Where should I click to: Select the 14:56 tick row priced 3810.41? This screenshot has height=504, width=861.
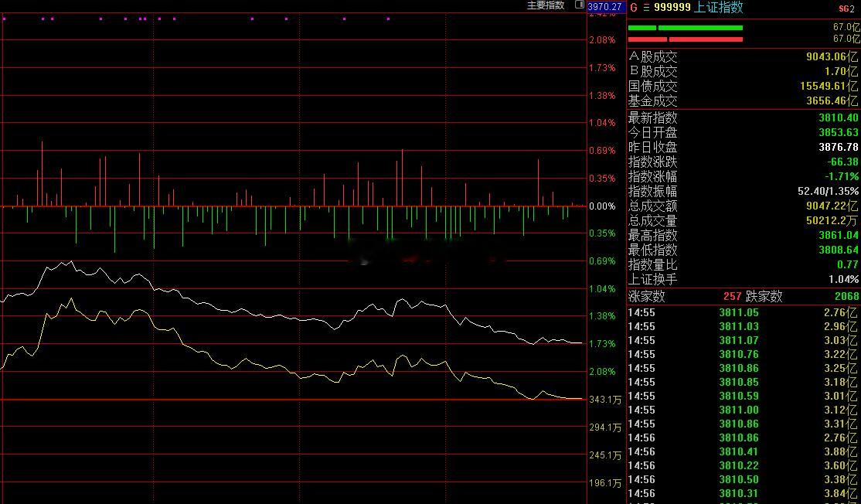pos(744,452)
